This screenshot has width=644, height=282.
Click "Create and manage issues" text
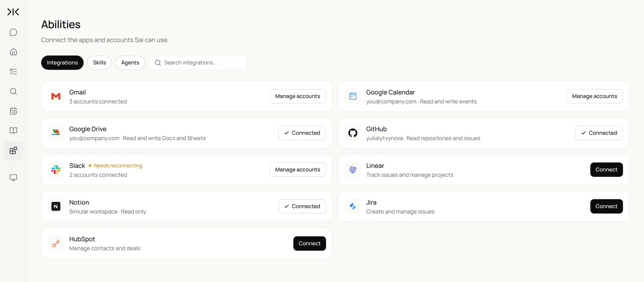(x=400, y=211)
